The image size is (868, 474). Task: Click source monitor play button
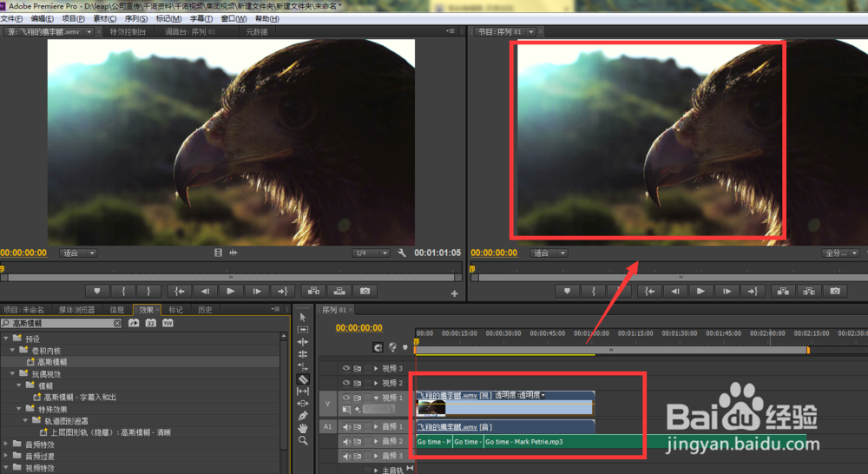click(x=230, y=292)
